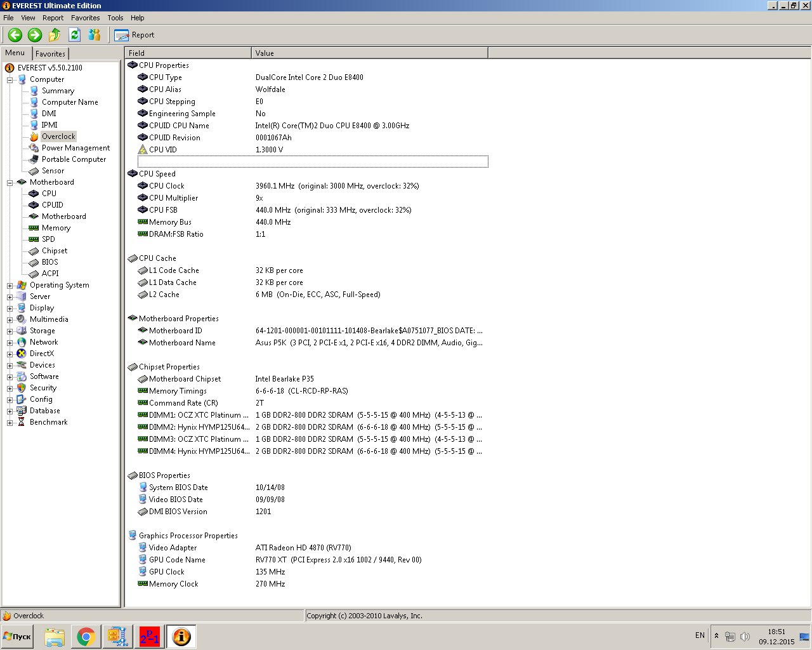
Task: Select the CPU VID row
Action: (312, 150)
